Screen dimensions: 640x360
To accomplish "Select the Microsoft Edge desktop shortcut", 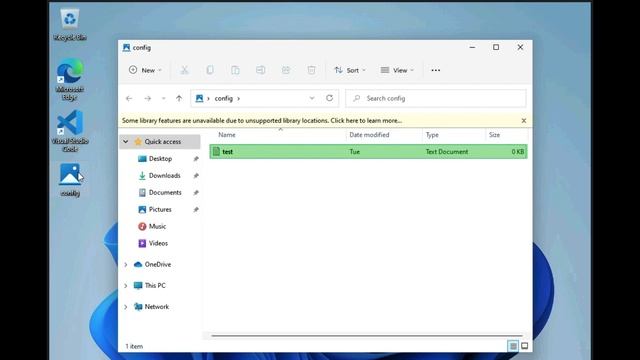I will [x=70, y=80].
